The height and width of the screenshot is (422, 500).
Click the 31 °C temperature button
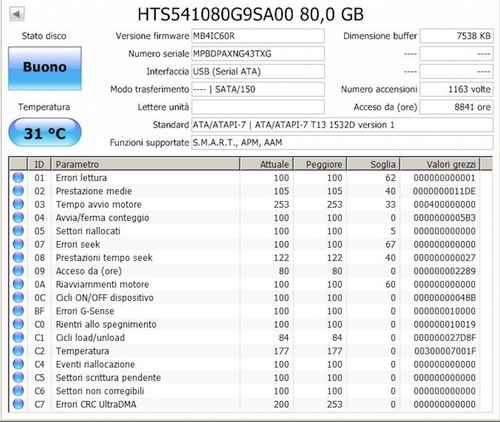[45, 133]
